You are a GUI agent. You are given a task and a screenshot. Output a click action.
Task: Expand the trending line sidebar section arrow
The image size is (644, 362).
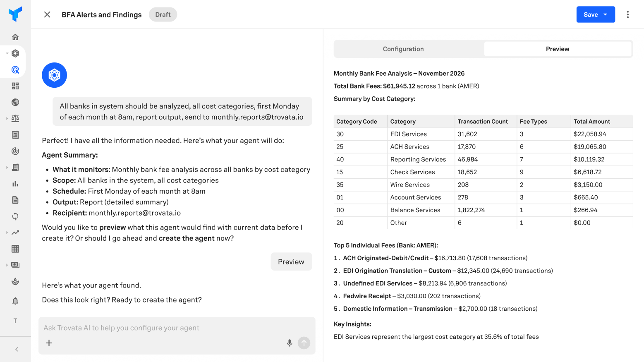pos(7,233)
